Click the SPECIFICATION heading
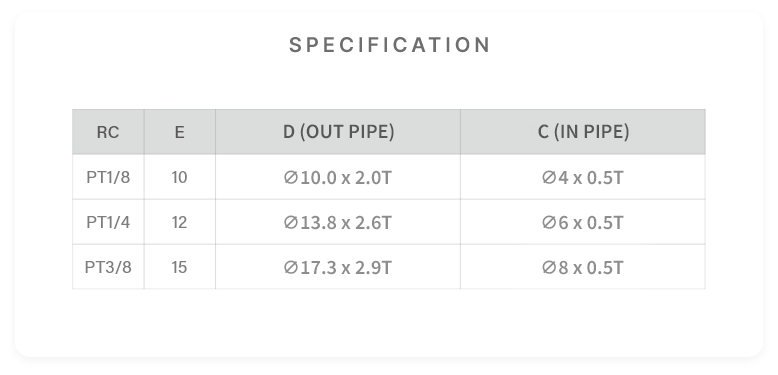This screenshot has width=778, height=375. 389,45
